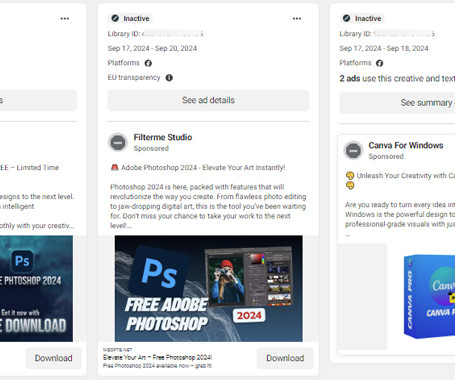Open Filterme Studio page name link

click(163, 137)
